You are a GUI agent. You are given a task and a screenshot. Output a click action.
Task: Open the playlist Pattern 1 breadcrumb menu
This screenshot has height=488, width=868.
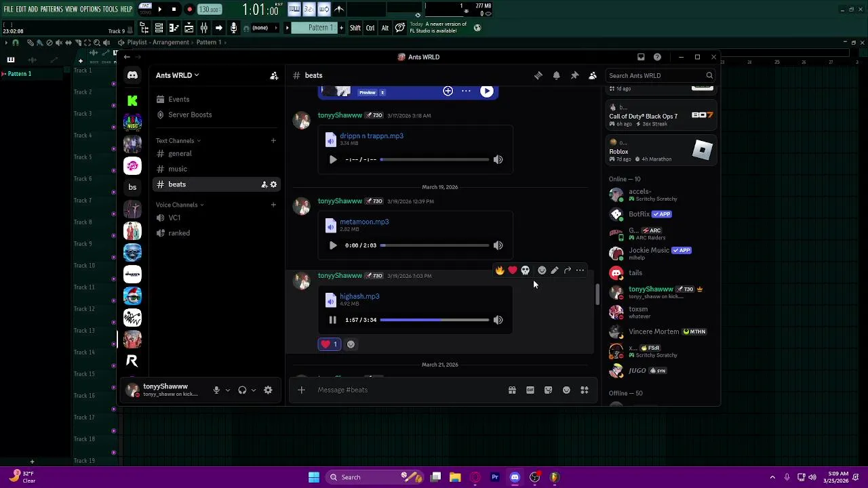pos(209,42)
